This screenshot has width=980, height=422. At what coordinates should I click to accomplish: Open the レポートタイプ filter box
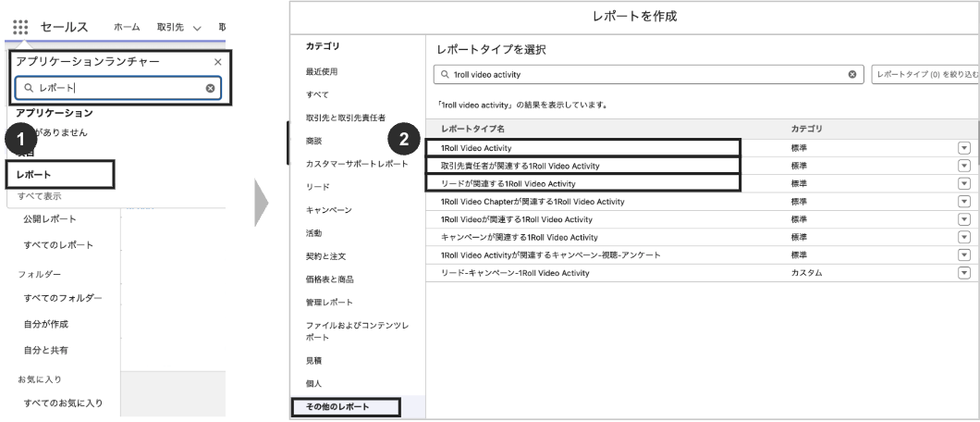coord(925,74)
